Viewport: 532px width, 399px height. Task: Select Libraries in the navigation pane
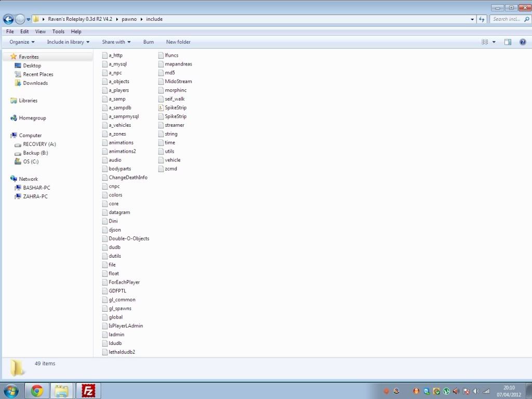28,101
